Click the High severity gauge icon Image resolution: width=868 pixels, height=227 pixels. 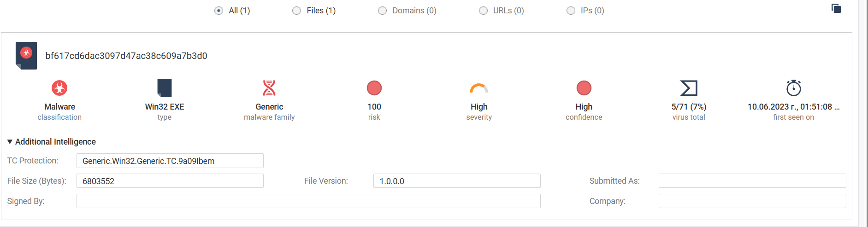coord(479,88)
